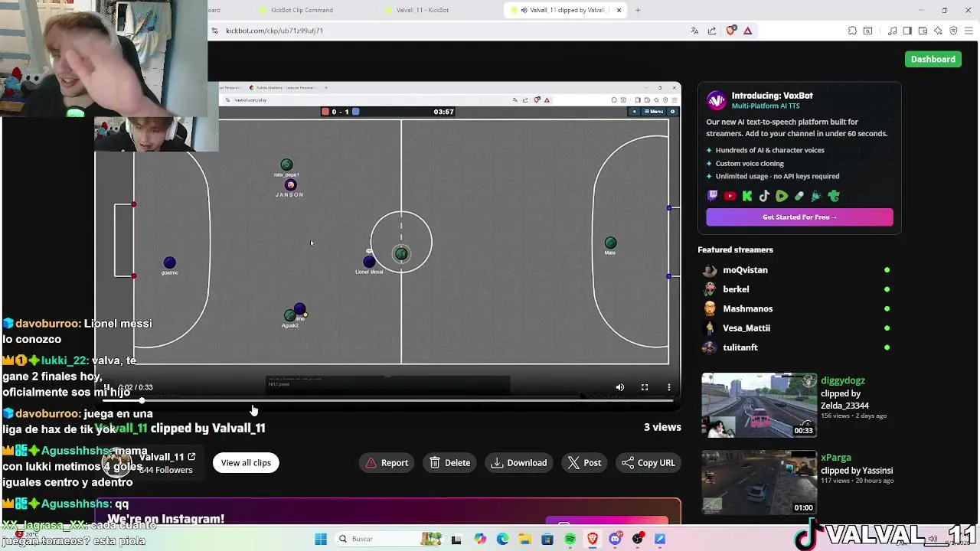Open Brave browser from the taskbar
Screen dimensions: 980x551
593,539
